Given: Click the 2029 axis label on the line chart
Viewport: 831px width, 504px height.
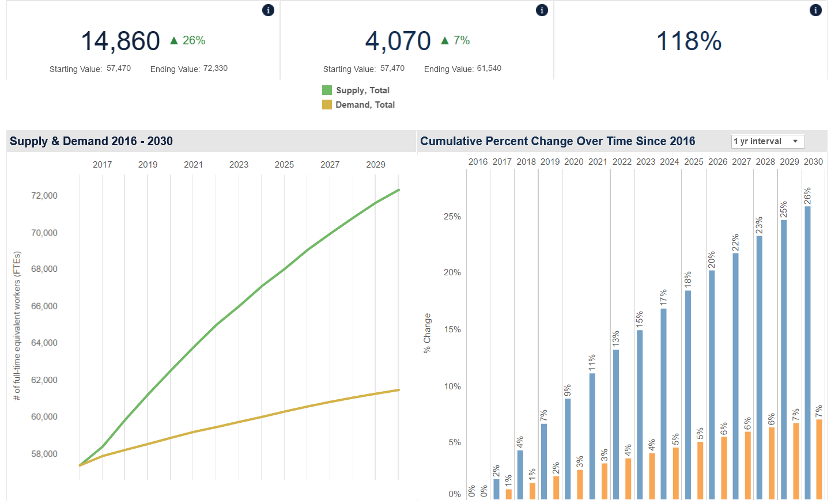Looking at the screenshot, I should pos(375,164).
